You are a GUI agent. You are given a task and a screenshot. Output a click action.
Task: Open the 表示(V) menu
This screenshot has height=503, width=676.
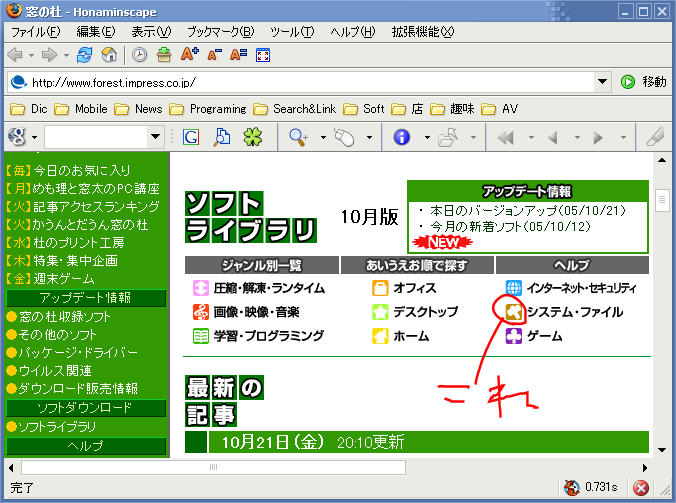click(151, 32)
